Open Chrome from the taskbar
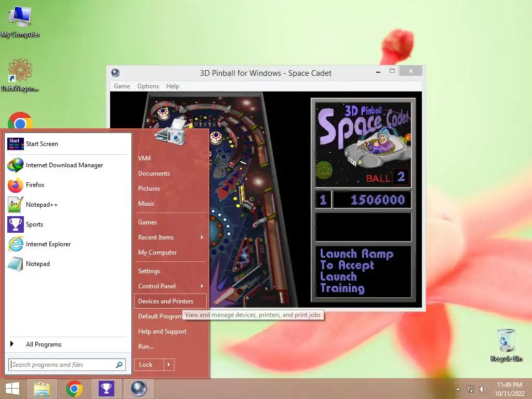 point(74,389)
